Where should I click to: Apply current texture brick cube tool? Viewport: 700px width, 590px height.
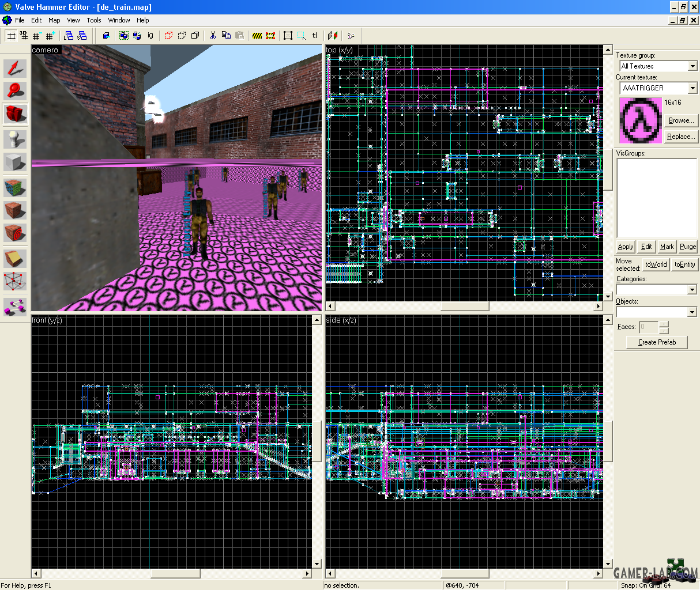[x=15, y=210]
